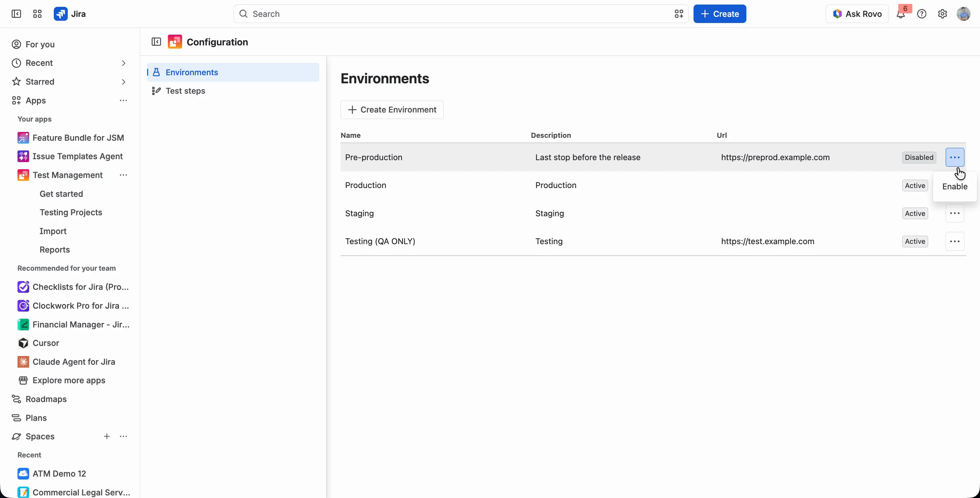Go to the Jira home logo

(x=70, y=14)
